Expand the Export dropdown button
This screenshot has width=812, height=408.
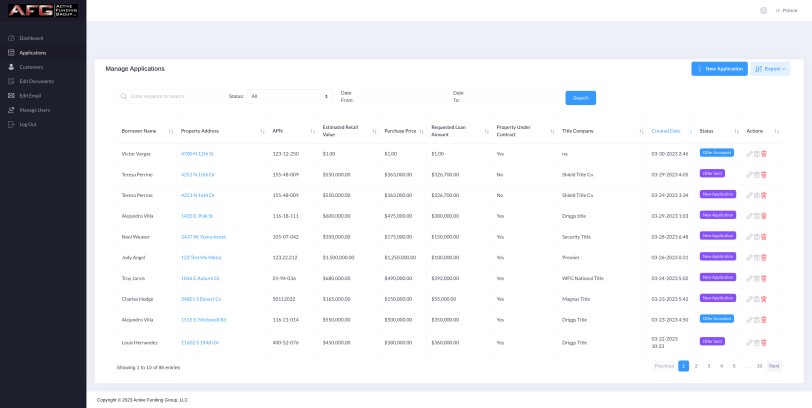tap(770, 69)
